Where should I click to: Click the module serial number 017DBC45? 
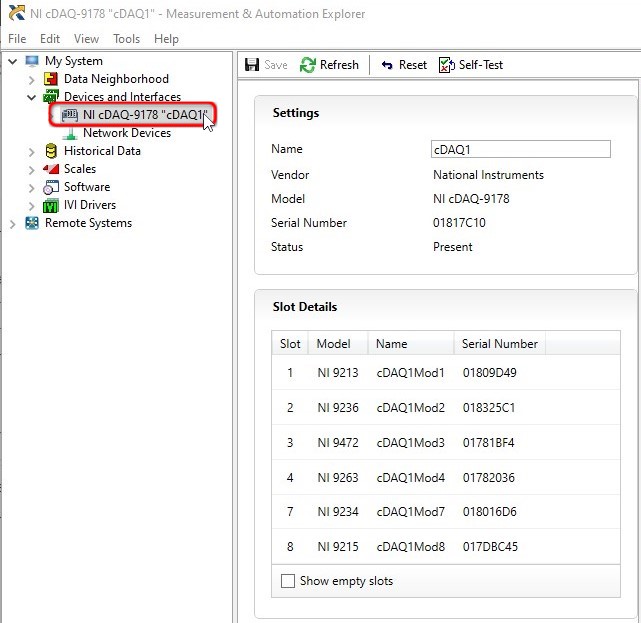(x=490, y=547)
